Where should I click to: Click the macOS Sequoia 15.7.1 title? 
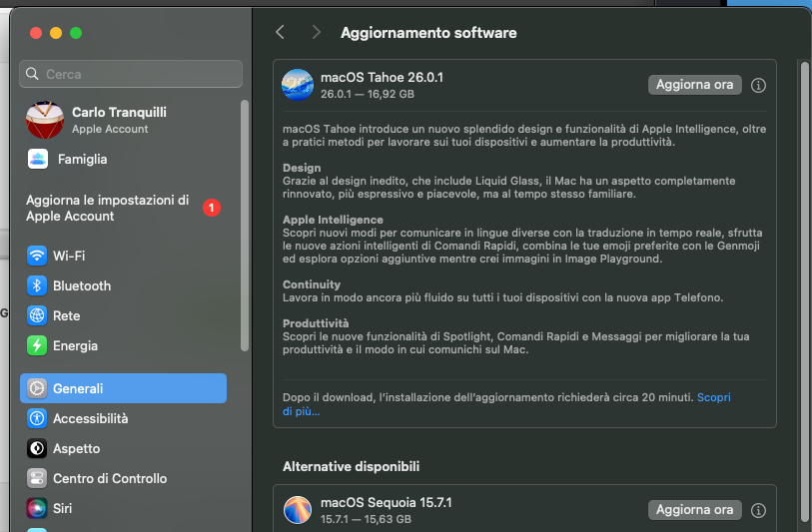[x=387, y=502]
